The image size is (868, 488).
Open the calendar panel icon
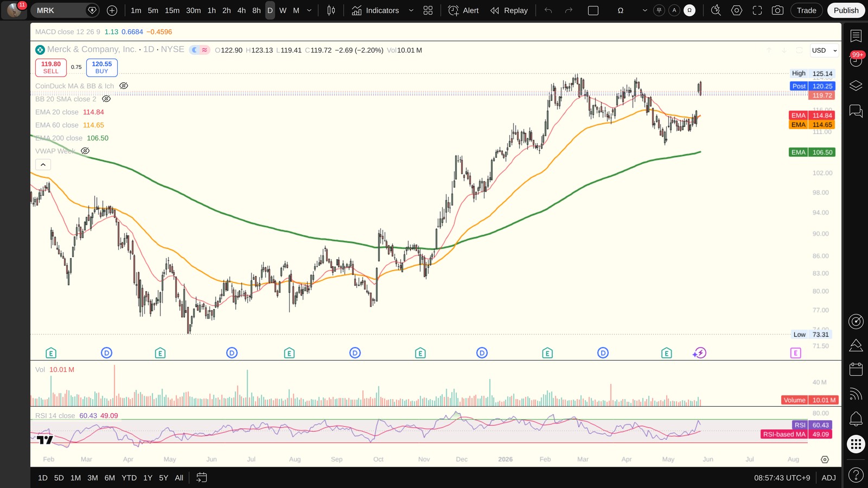coord(856,369)
